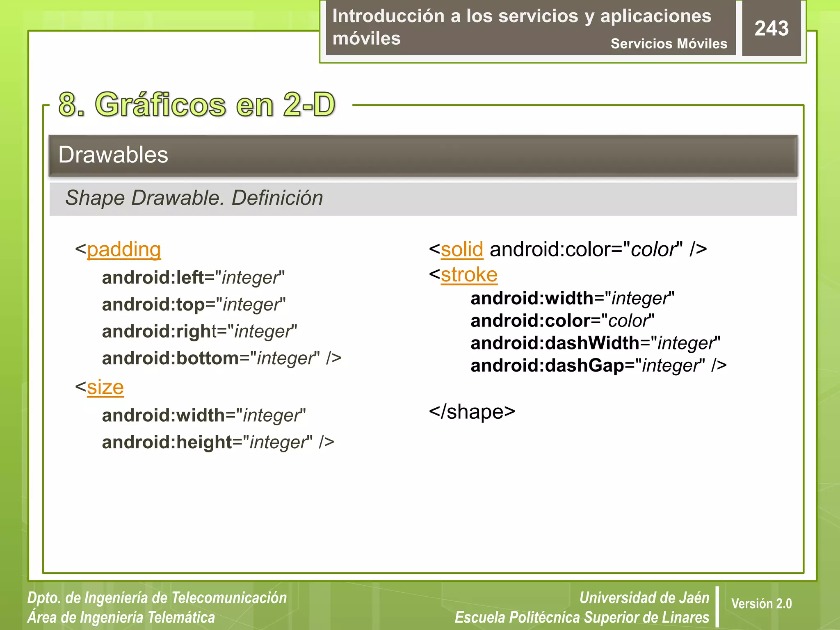
Task: Click the 'Shape Drawable. Definición' subtitle
Action: click(194, 198)
